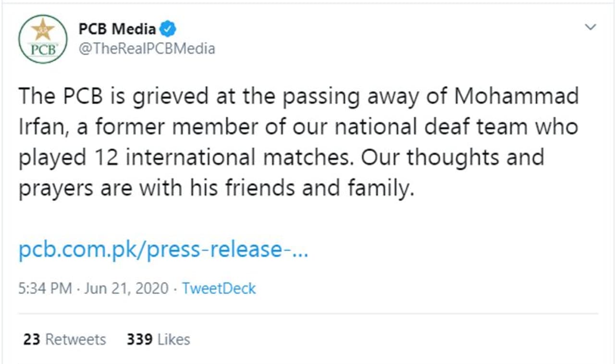Click the PCB Media profile avatar
Screen dimensions: 615x364
pos(43,39)
